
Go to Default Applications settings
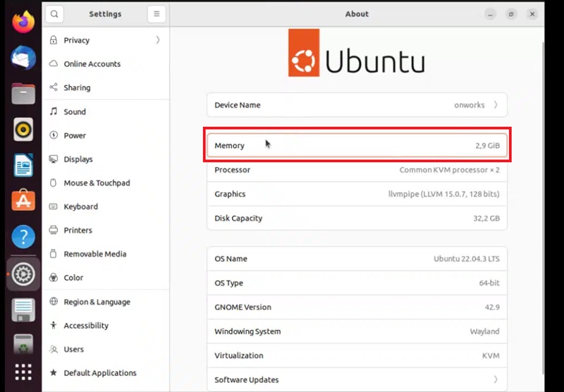pyautogui.click(x=106, y=372)
